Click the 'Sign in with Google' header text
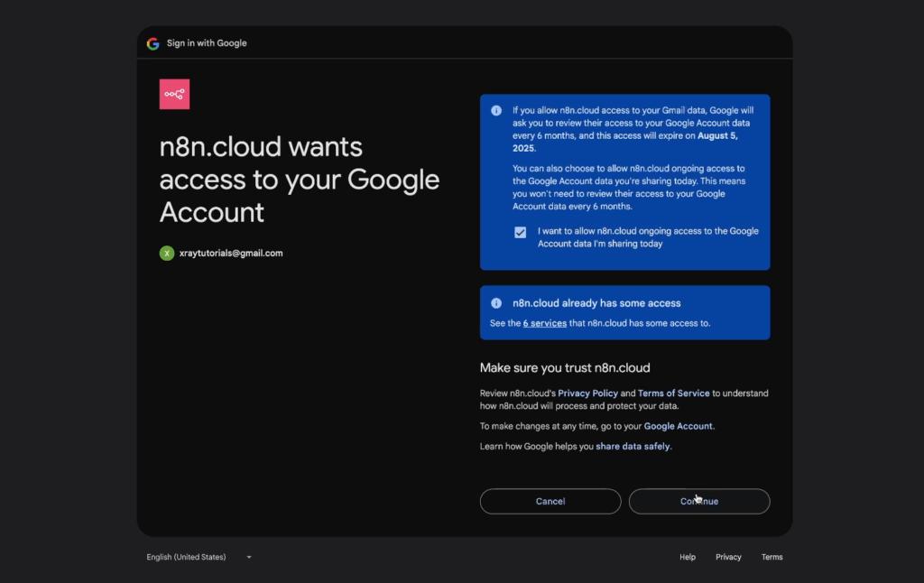 click(x=207, y=43)
